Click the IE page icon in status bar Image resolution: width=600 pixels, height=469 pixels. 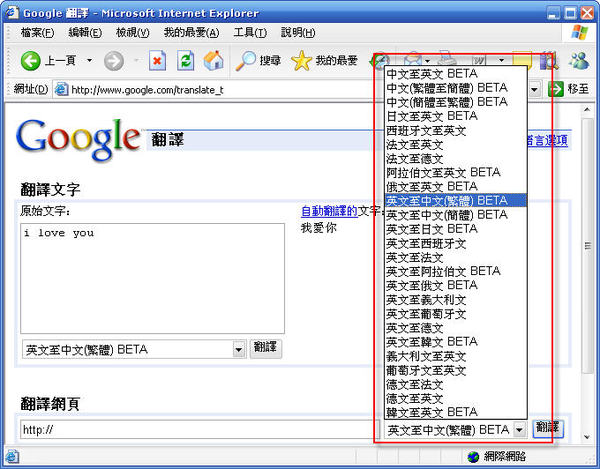click(x=11, y=456)
